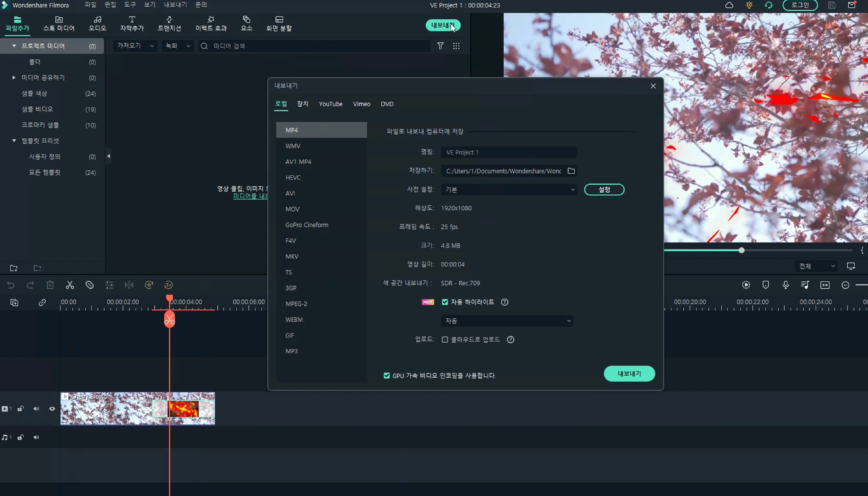Screen dimensions: 868x496
Task: Click the filter funnel icon in media panel
Action: (x=440, y=46)
